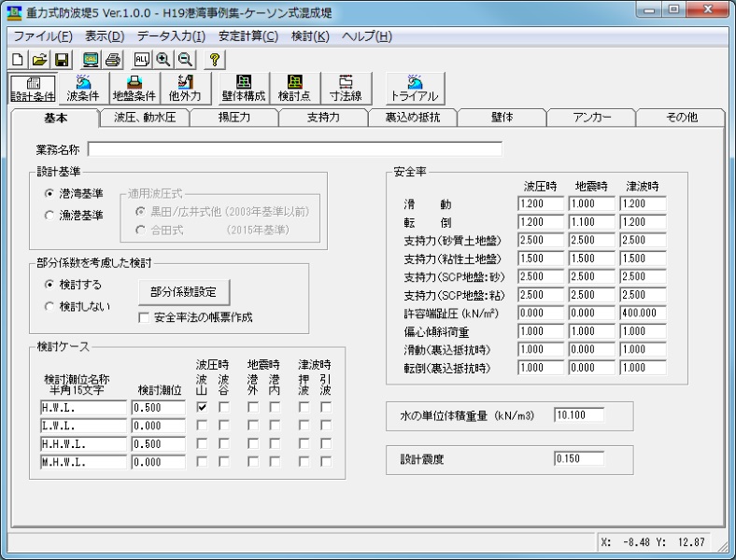Open the 安定計算 menu

click(248, 36)
